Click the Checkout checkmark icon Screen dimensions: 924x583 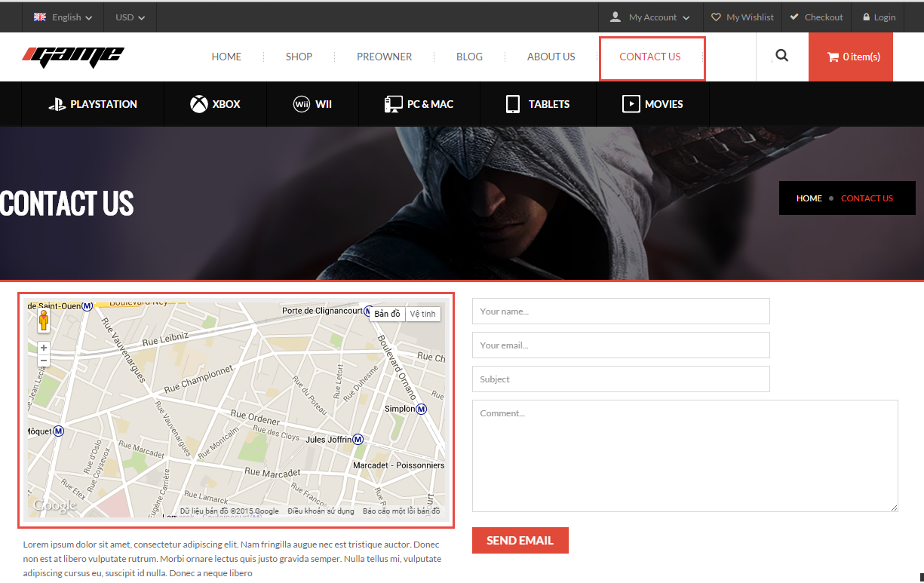[x=794, y=17]
